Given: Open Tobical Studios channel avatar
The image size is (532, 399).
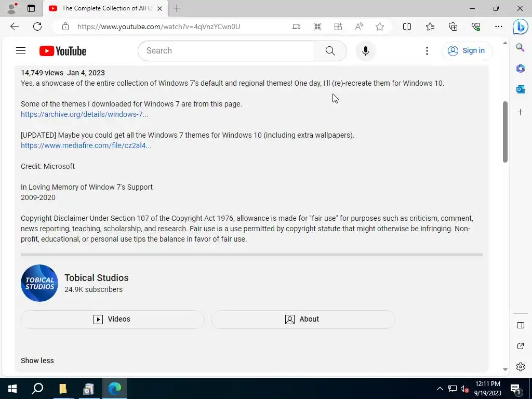Looking at the screenshot, I should tap(39, 283).
